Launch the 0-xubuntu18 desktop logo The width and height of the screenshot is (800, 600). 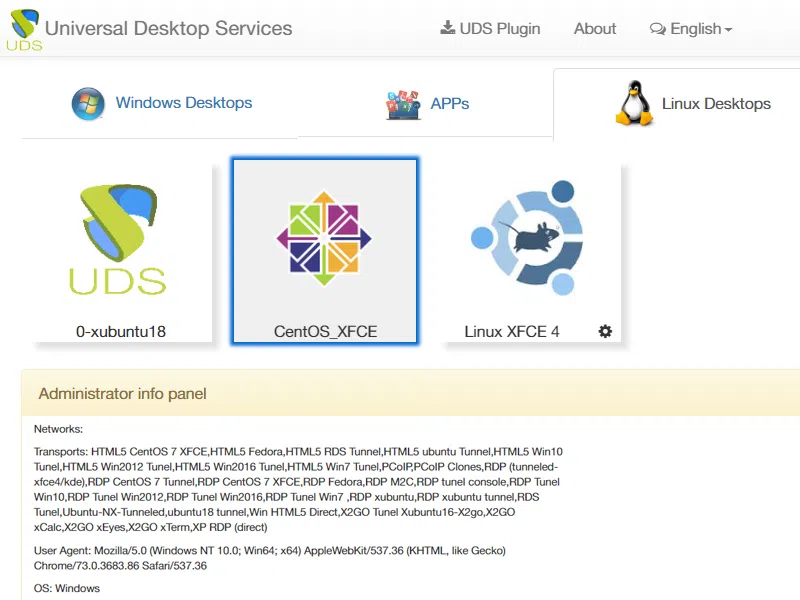tap(118, 240)
